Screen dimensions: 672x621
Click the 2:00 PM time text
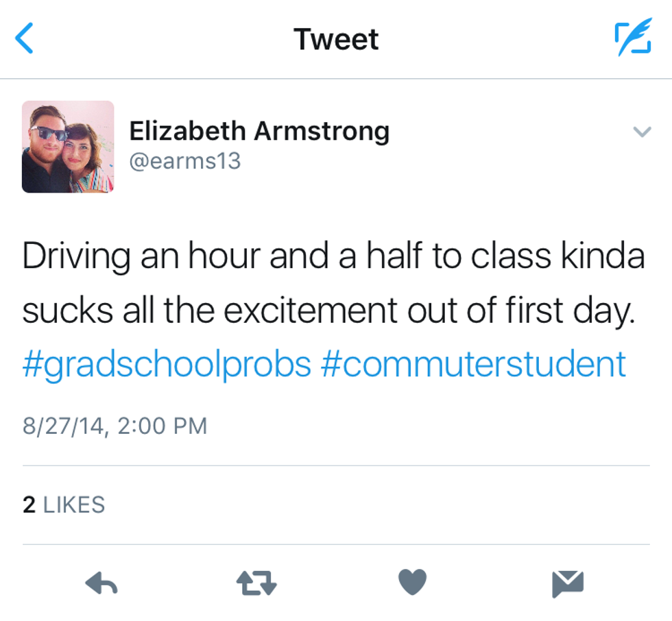163,426
